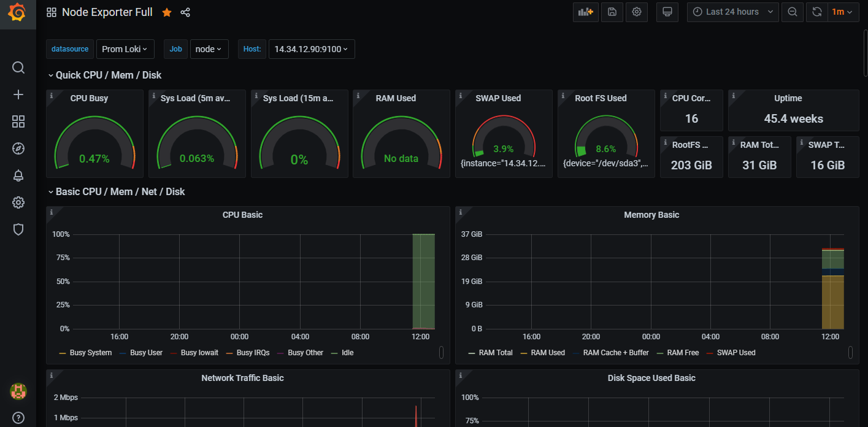The image size is (868, 427).
Task: Zoom out time range with magnifier icon
Action: coord(793,12)
